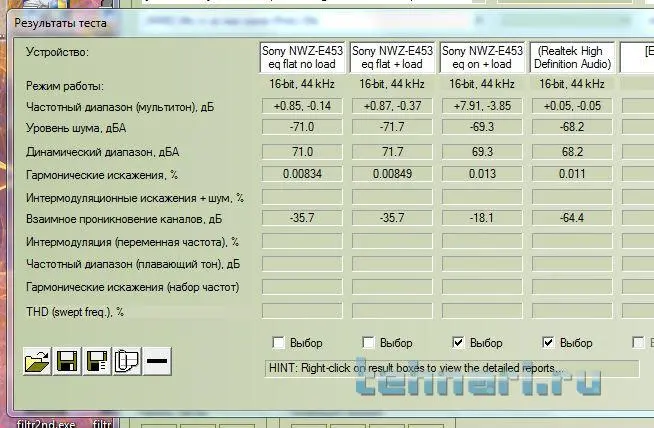The image size is (654, 428).
Task: Click device name field 'Sony NWZ-E453 eq flat + load'
Action: (392, 57)
